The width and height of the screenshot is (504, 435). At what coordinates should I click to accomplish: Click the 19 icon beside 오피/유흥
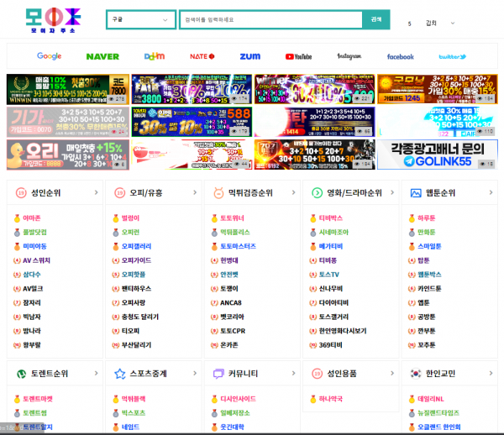120,193
